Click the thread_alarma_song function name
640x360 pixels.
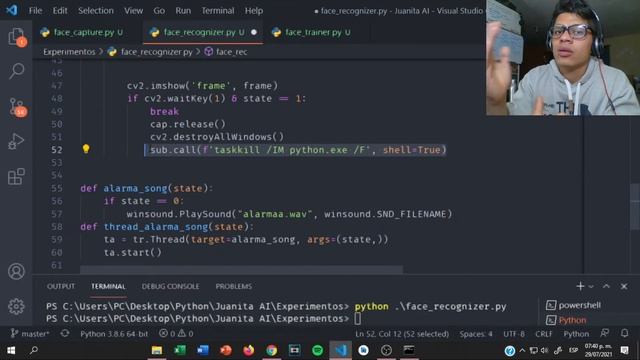tap(156, 227)
